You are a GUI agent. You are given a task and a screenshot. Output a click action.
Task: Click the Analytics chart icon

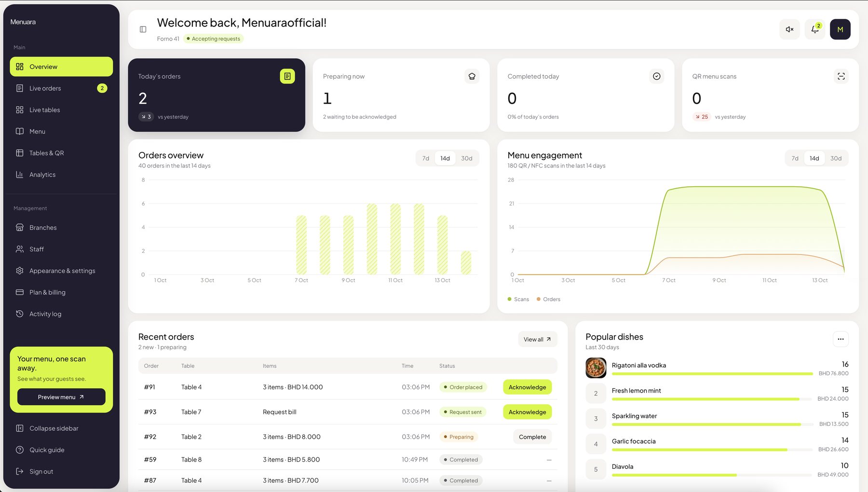tap(20, 175)
